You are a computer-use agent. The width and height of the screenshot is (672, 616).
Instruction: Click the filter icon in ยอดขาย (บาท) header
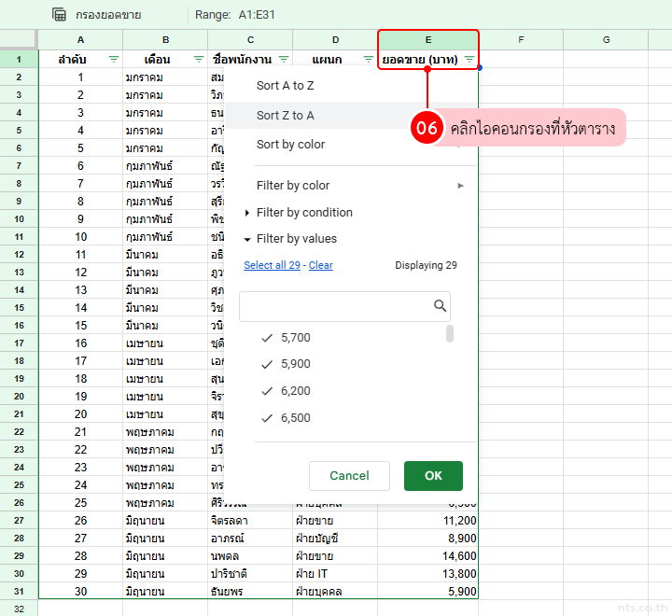point(469,59)
